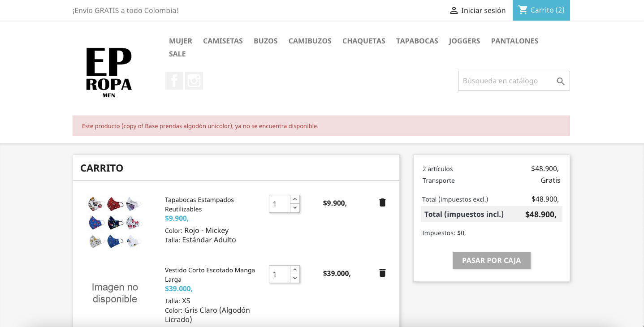
Task: Open the Facebook social icon
Action: coord(174,81)
